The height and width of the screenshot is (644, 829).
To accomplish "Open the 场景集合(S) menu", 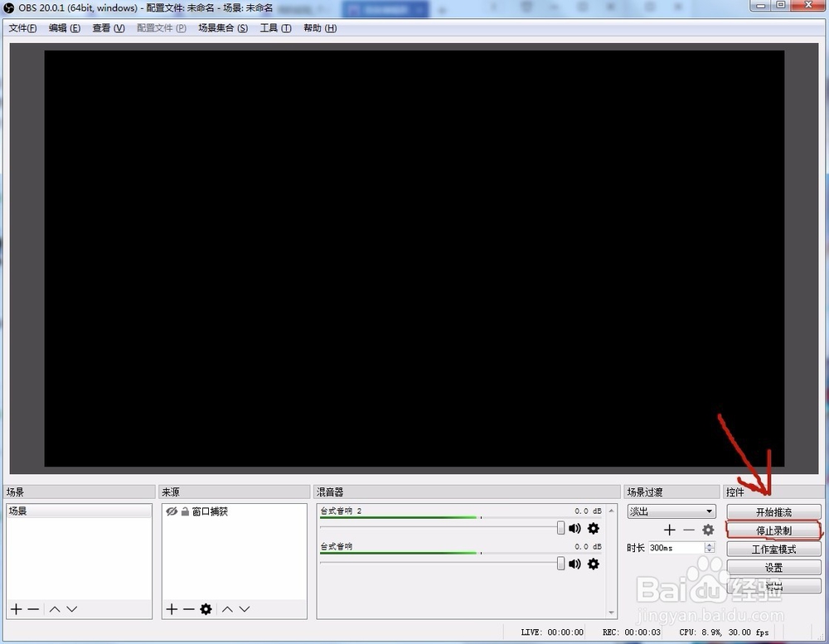I will (x=223, y=28).
